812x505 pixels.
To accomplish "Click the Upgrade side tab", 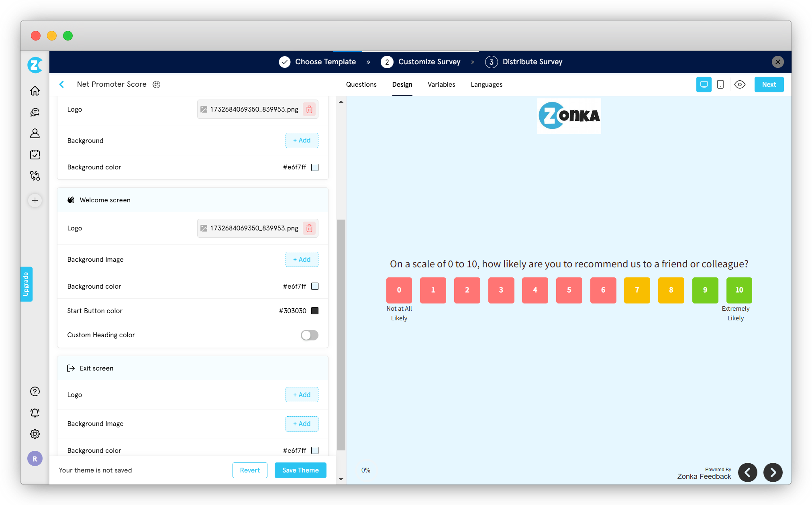I will (27, 284).
